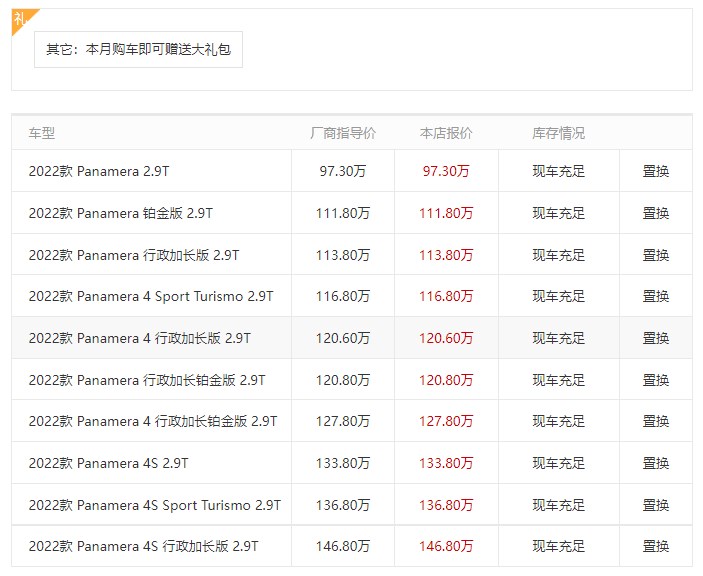Click store price 133.80万 for Panamera 4S
The image size is (703, 576).
[446, 463]
